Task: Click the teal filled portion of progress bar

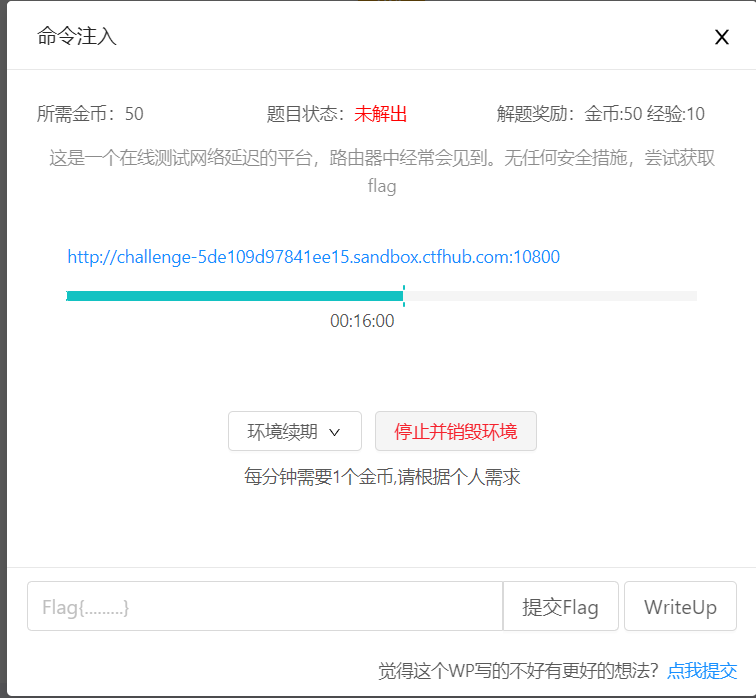Action: (x=234, y=295)
